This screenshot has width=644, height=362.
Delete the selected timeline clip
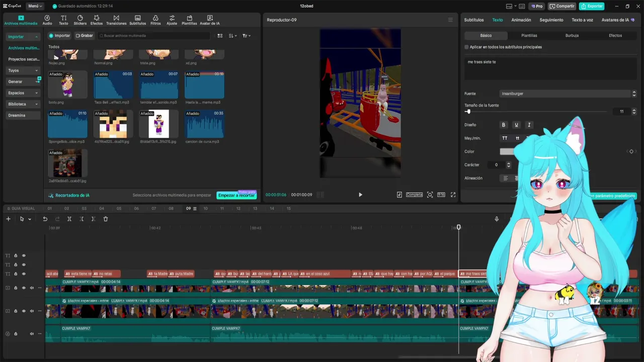coord(106,219)
